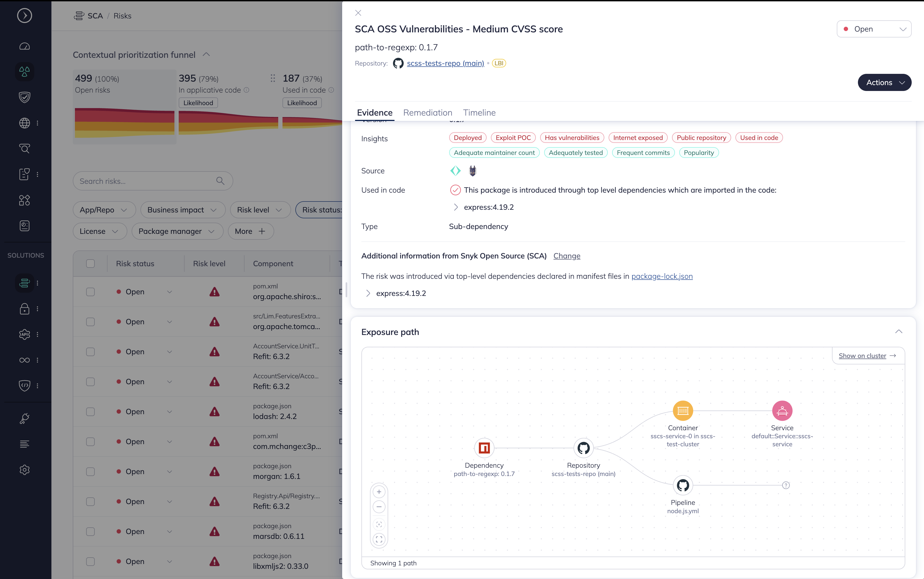924x579 pixels.
Task: Open the globe icon in sidebar
Action: pyautogui.click(x=25, y=123)
